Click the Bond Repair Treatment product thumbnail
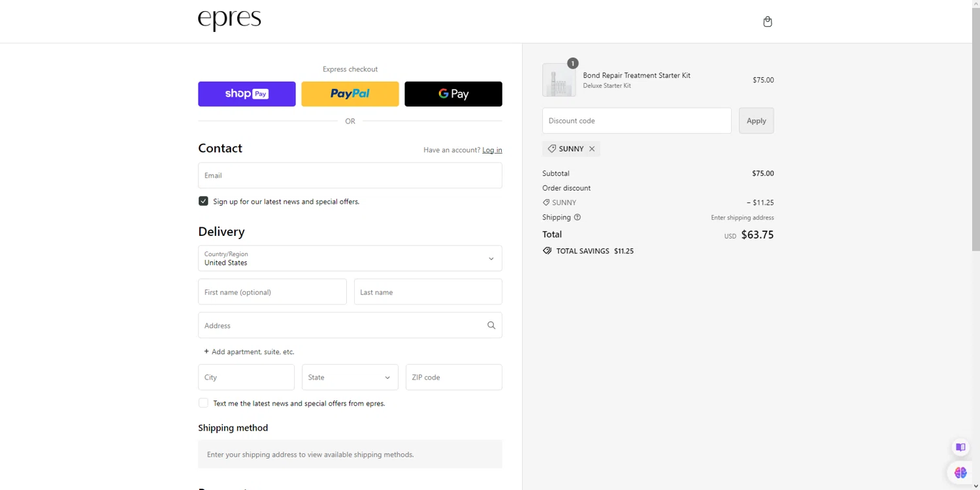 pyautogui.click(x=559, y=80)
